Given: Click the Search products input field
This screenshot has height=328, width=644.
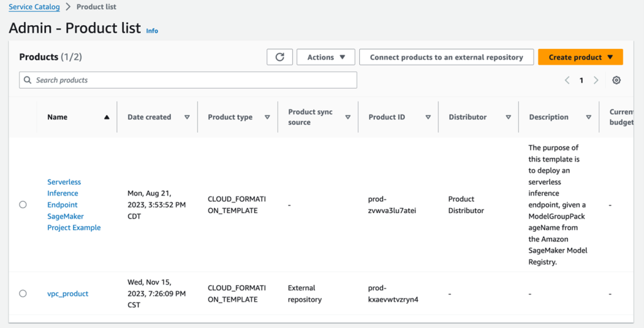Looking at the screenshot, I should pos(189,80).
